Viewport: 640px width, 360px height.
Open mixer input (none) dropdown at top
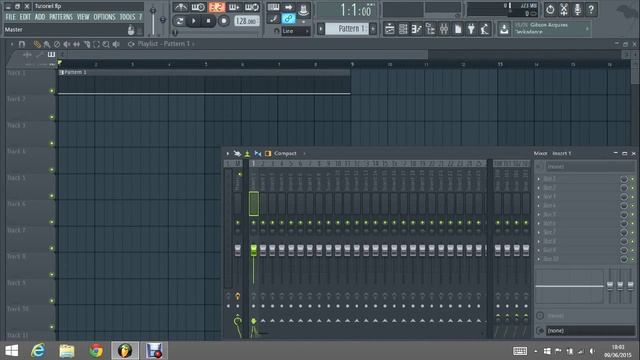click(590, 167)
